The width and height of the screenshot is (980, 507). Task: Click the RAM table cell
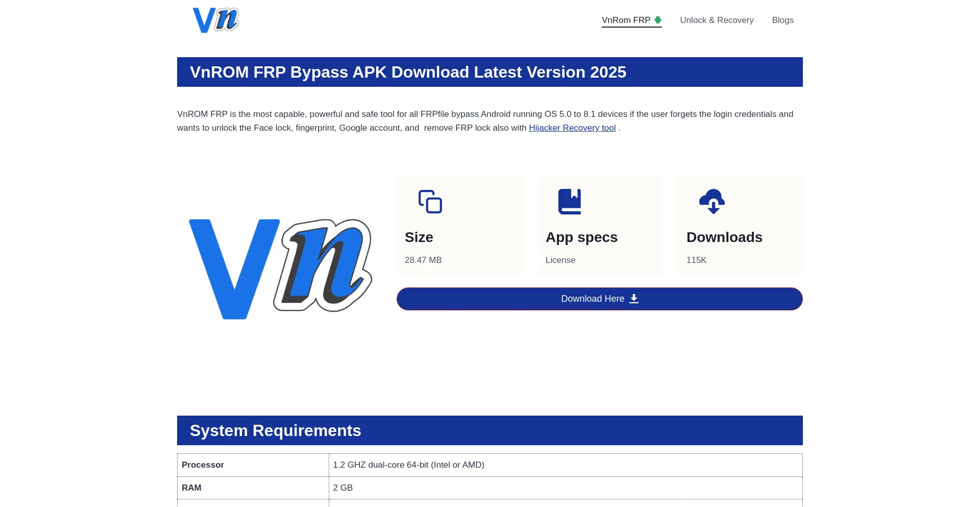[253, 488]
